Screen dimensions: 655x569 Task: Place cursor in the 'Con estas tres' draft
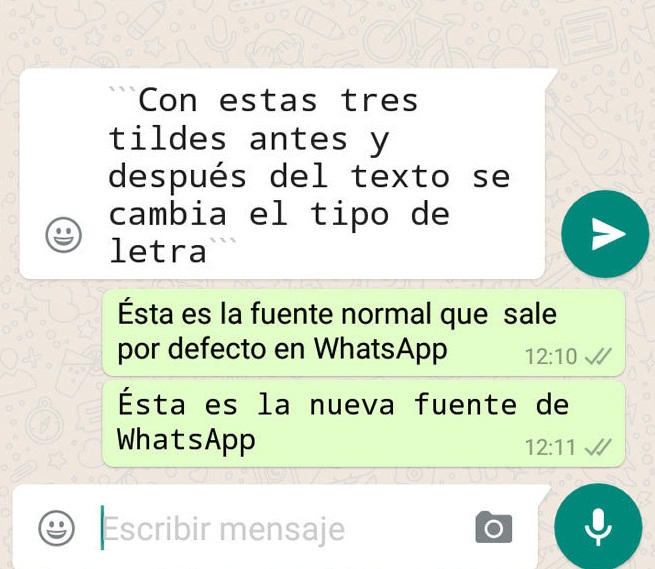click(309, 175)
